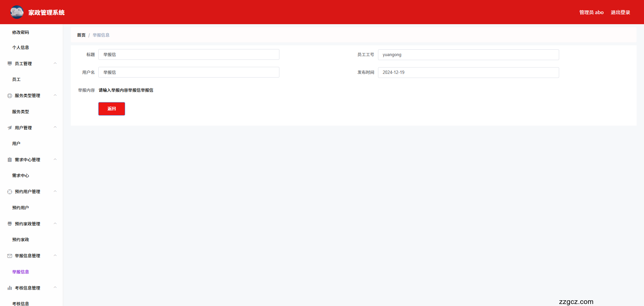Select 预约家政 in the sidebar
The height and width of the screenshot is (306, 644).
20,239
